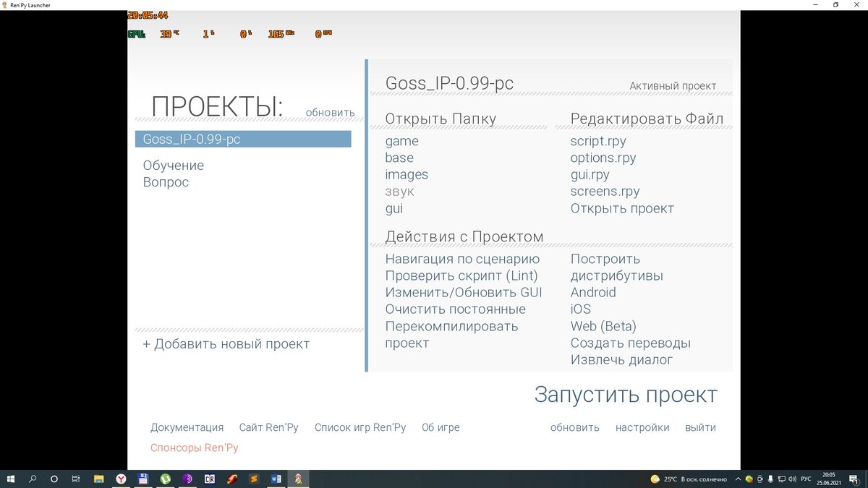This screenshot has height=488, width=868.
Task: Open Изменить/Обновить GUI
Action: pos(464,292)
